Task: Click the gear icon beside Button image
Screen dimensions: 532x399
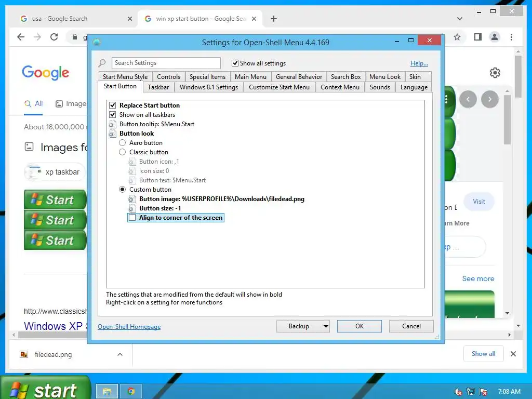Action: tap(131, 199)
